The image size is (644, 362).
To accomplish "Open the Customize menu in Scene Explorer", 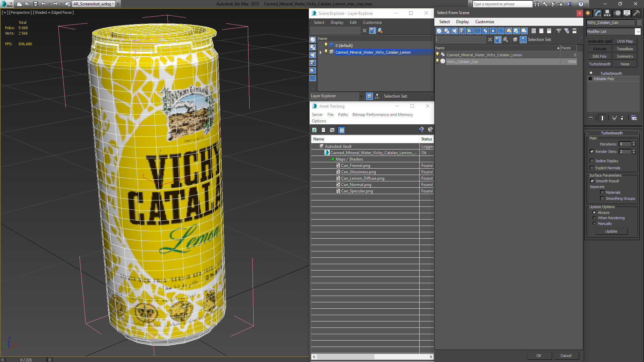I will point(372,22).
